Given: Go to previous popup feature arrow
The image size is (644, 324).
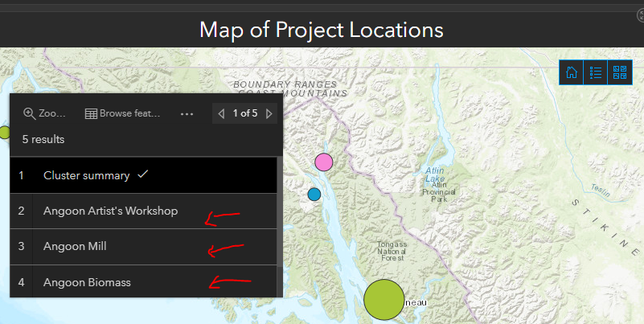Looking at the screenshot, I should tap(221, 113).
